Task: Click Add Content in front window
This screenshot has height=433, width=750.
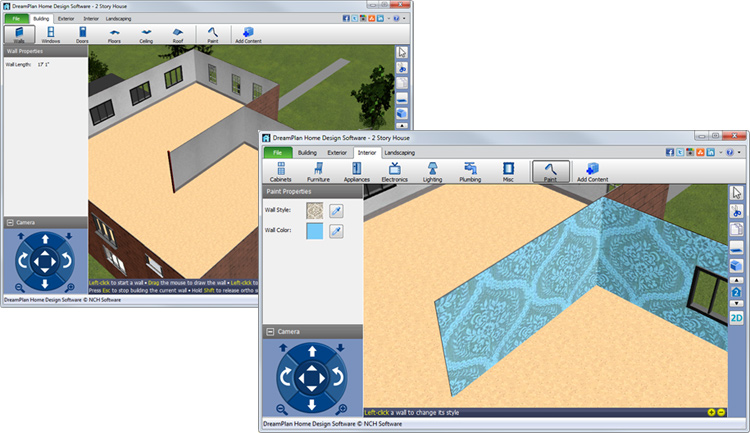Action: point(592,172)
